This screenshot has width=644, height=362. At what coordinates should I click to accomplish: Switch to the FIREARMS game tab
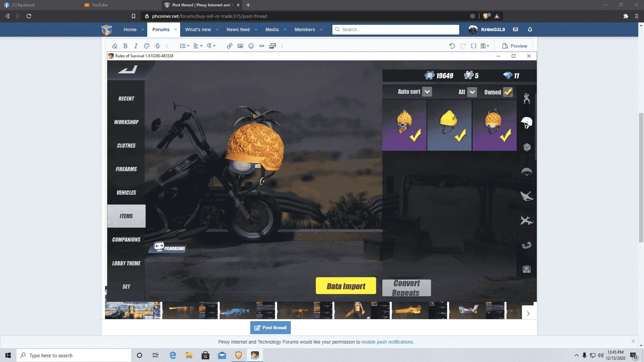(x=126, y=169)
